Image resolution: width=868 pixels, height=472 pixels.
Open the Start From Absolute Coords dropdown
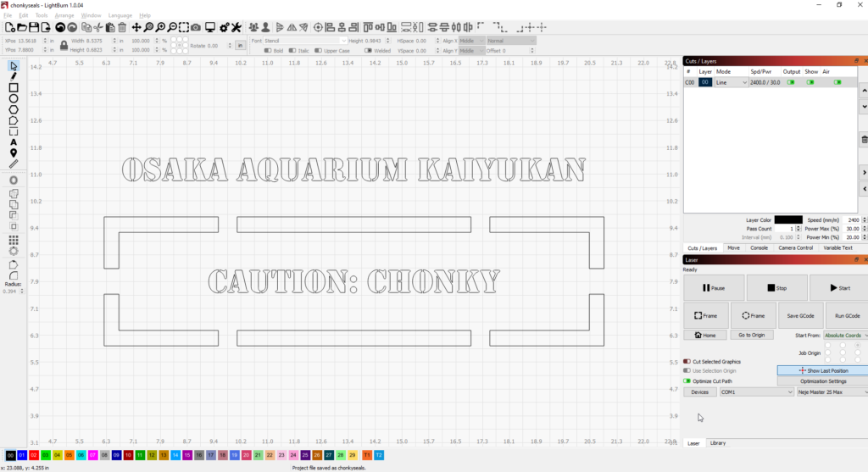[845, 336]
